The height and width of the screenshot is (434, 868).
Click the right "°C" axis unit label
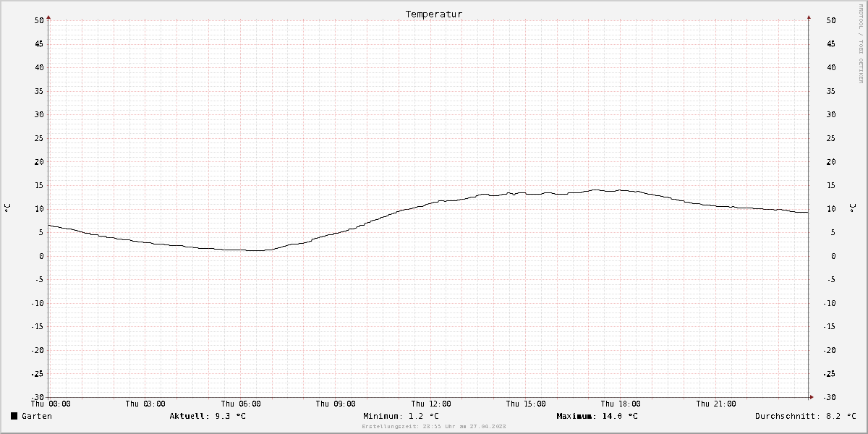(x=854, y=208)
